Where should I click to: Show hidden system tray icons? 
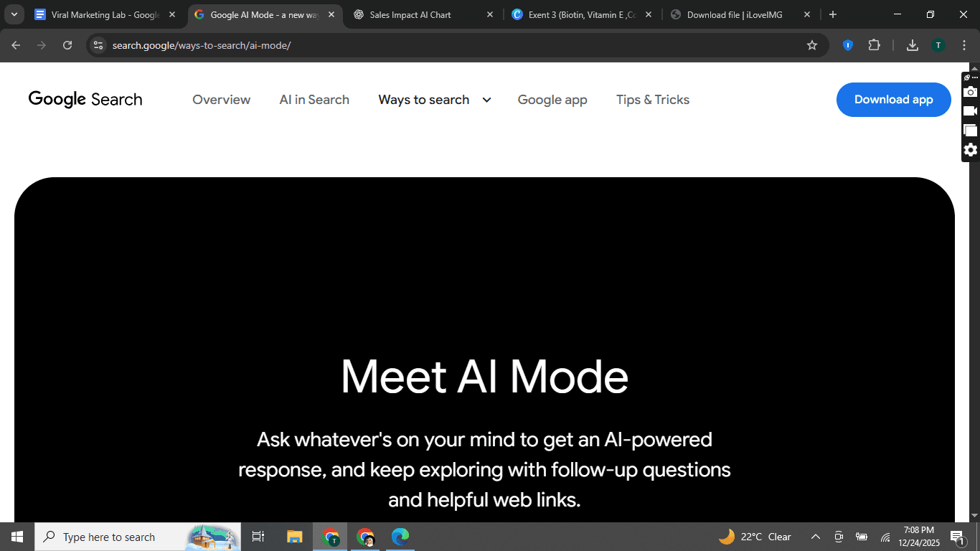pyautogui.click(x=816, y=537)
